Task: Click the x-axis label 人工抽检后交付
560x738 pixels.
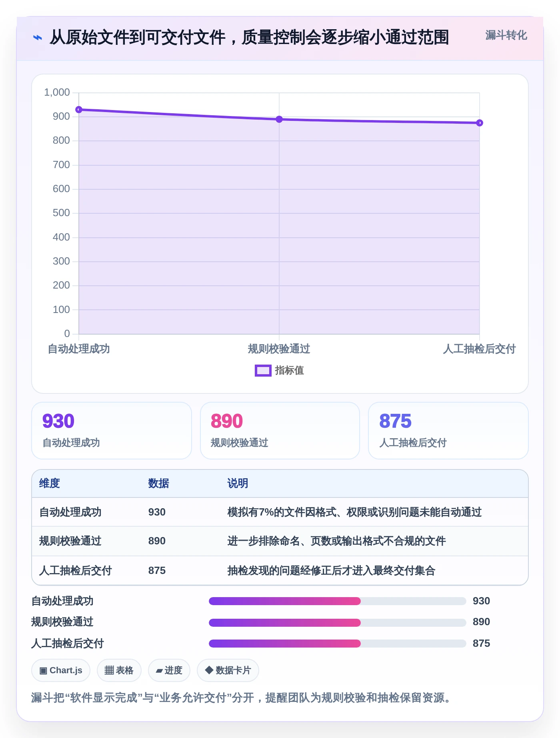Action: (x=479, y=349)
